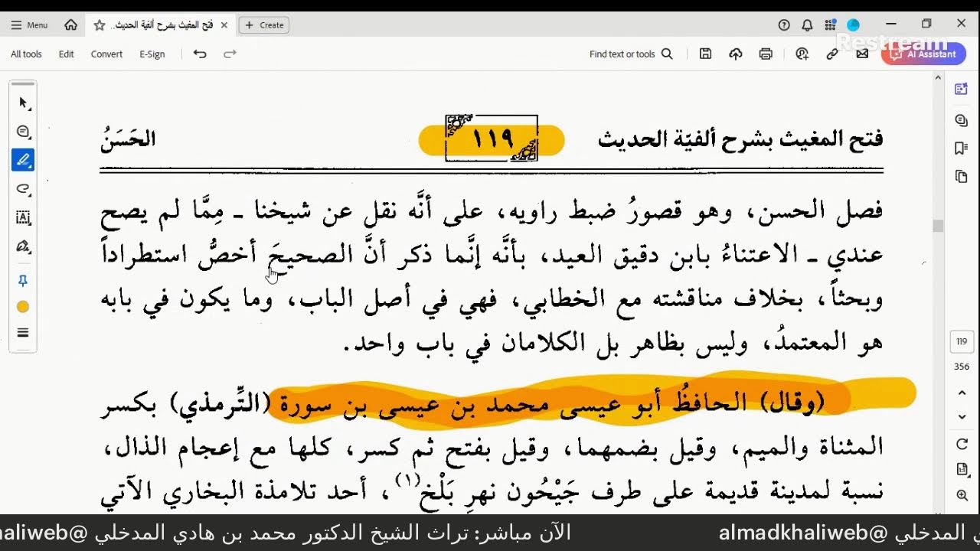
Task: Send the file by email icon
Action: (862, 54)
